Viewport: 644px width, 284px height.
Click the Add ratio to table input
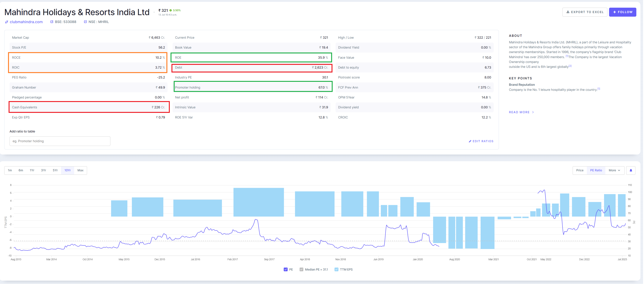(x=60, y=141)
